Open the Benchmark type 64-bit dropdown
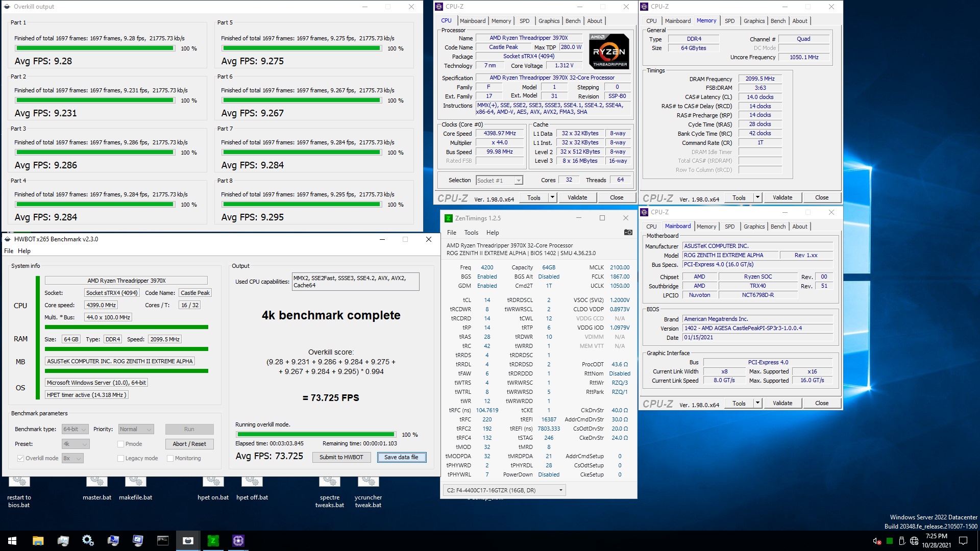Screen dimensions: 980x551 pyautogui.click(x=75, y=429)
